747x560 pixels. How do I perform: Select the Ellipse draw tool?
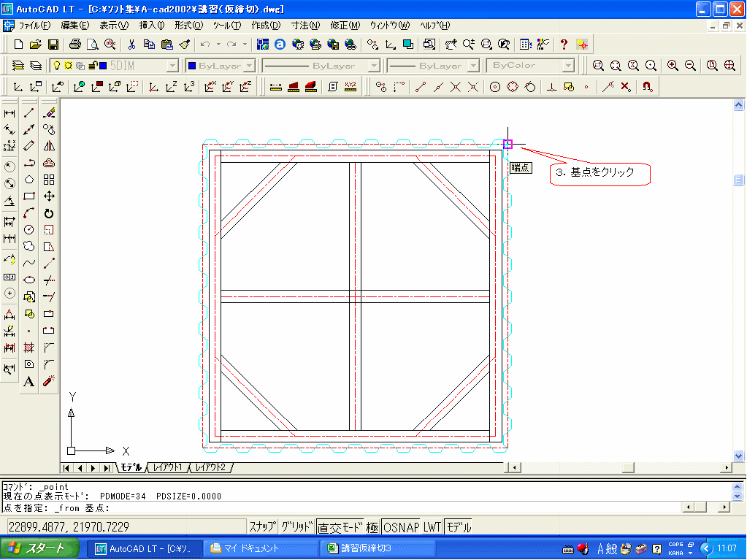click(29, 280)
